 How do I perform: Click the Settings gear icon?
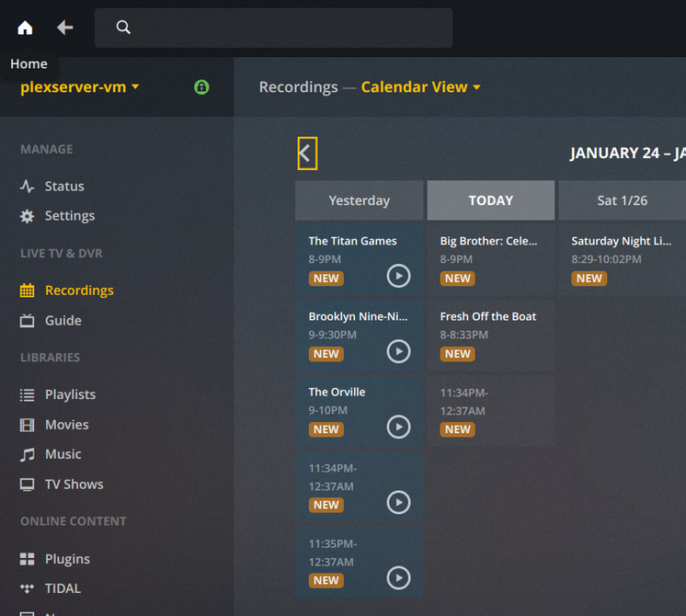tap(27, 216)
